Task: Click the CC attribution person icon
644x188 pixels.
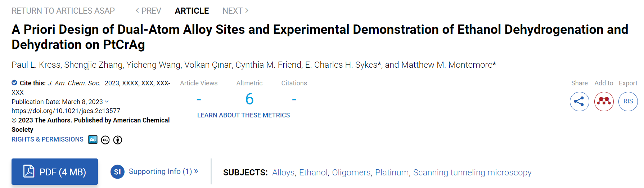Action: tap(118, 140)
